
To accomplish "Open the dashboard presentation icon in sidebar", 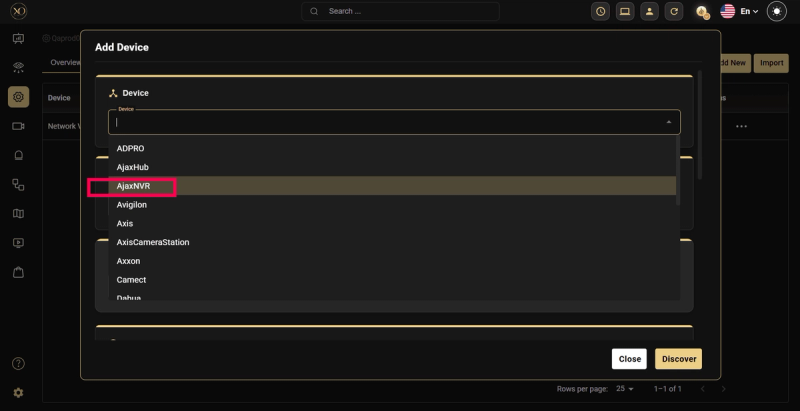I will coord(18,39).
